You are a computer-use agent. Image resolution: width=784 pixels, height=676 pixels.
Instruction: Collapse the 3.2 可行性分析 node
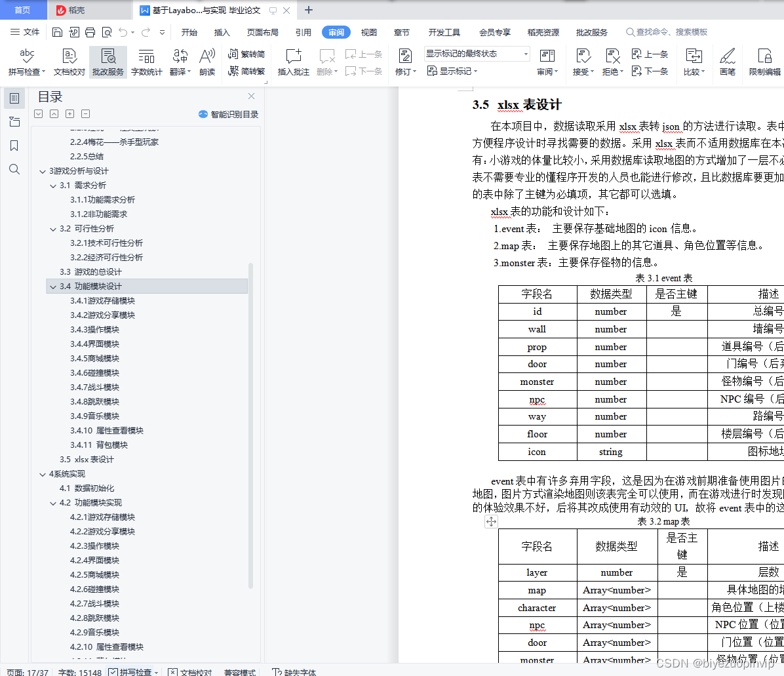[x=53, y=229]
